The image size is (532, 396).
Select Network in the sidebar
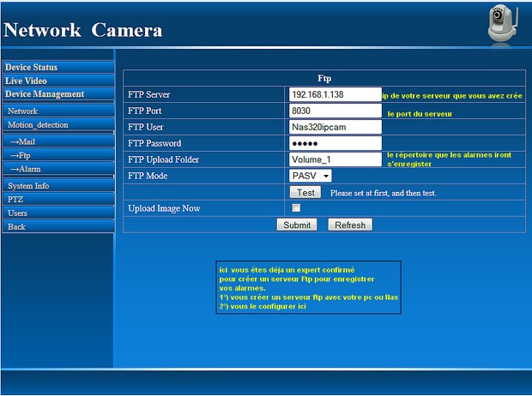coord(57,111)
